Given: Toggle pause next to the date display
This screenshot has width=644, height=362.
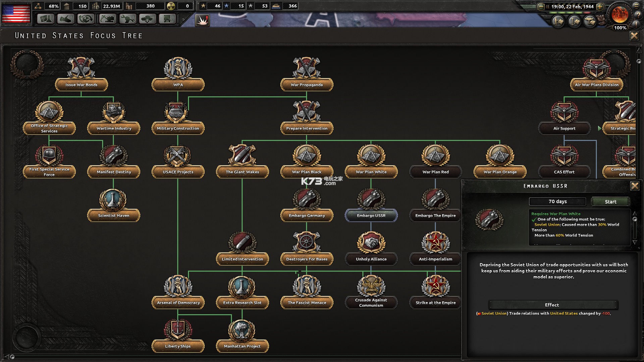Looking at the screenshot, I should click(x=548, y=6).
